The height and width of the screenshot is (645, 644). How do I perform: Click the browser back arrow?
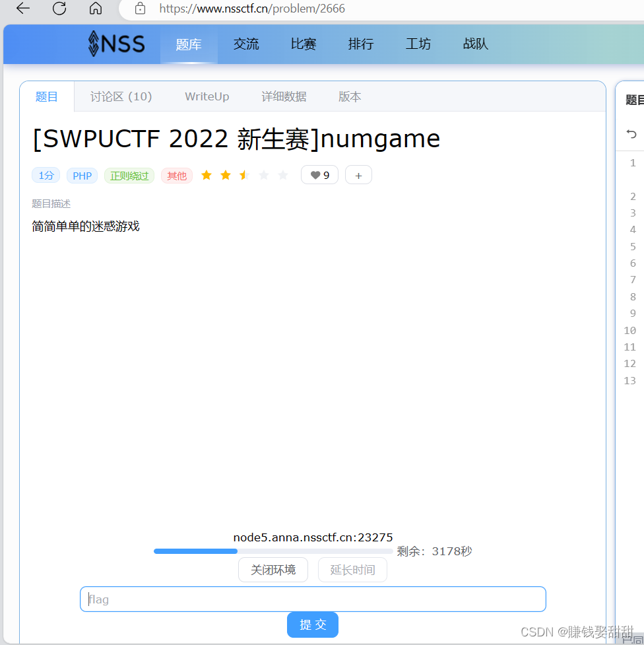(22, 9)
